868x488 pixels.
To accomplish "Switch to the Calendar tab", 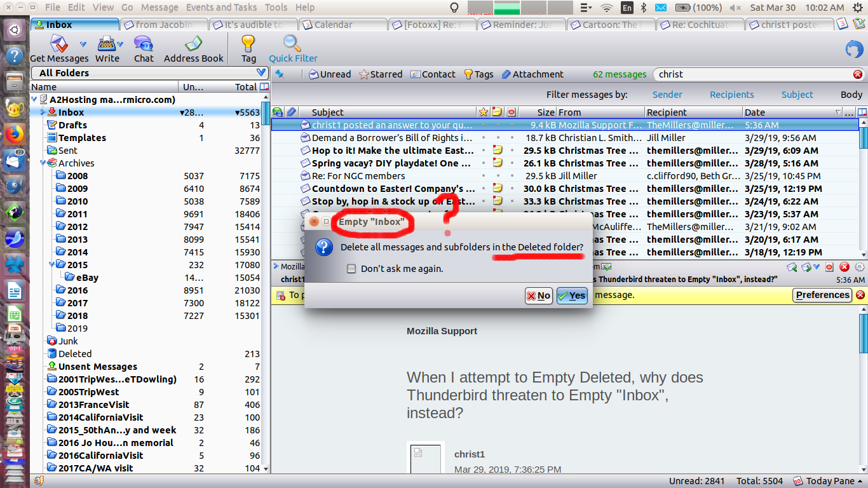I will (x=342, y=25).
